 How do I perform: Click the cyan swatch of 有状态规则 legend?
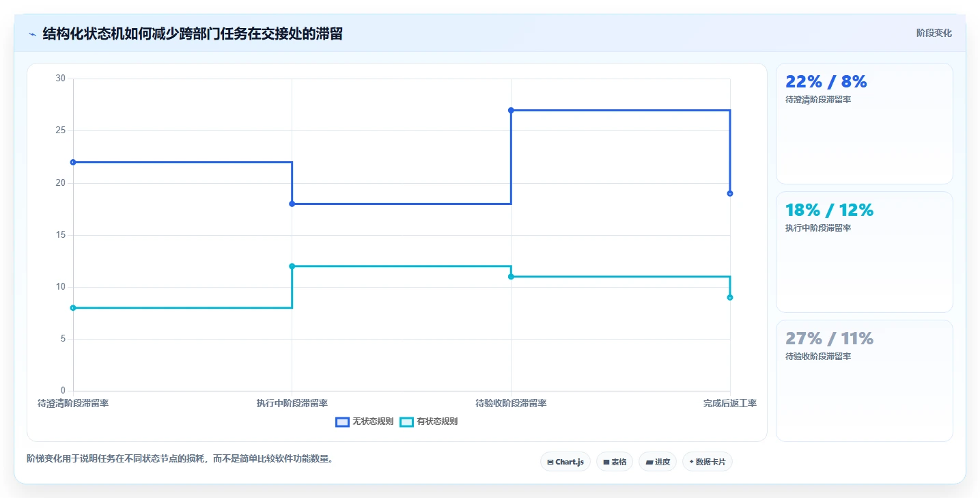406,421
